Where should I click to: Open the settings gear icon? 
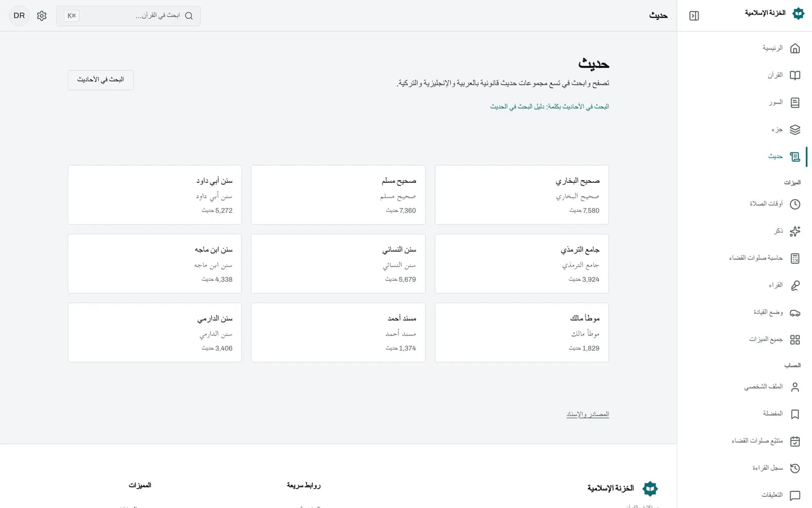click(42, 16)
